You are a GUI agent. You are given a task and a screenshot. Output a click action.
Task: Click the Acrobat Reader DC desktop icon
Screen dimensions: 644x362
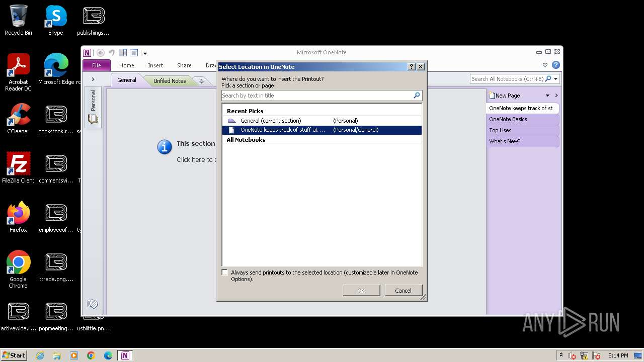coord(18,73)
